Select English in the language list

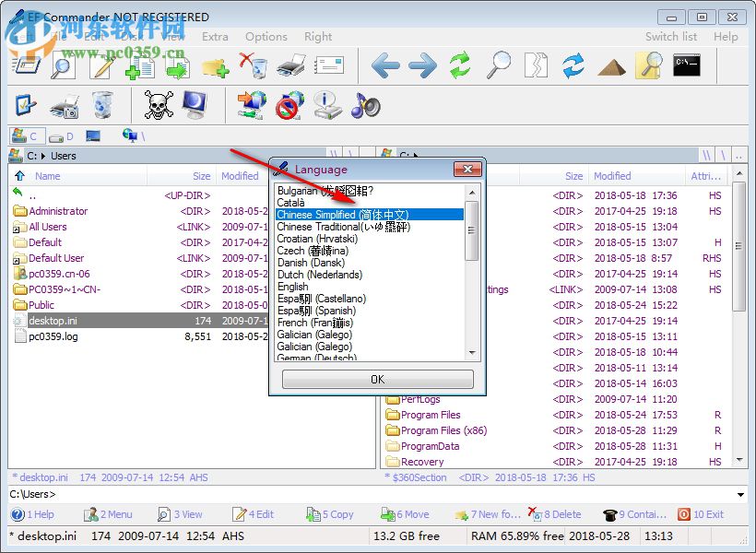point(293,287)
